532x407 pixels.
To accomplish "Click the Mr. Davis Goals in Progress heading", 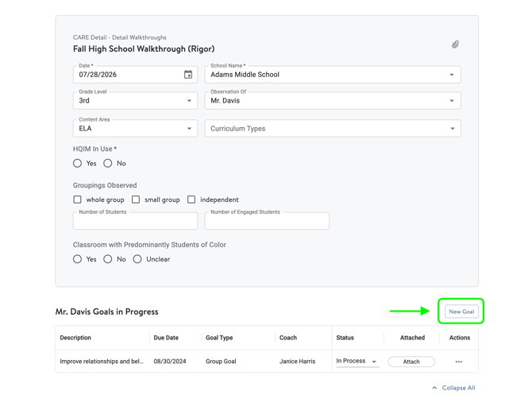I will click(x=106, y=312).
